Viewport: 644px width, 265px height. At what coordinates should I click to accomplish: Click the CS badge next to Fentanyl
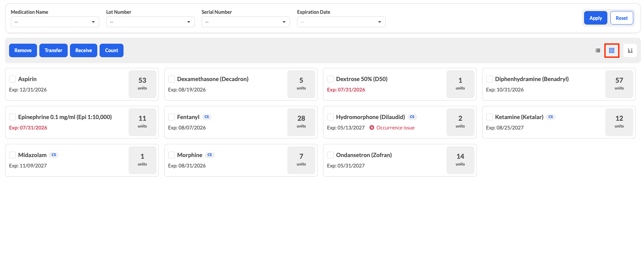[207, 117]
